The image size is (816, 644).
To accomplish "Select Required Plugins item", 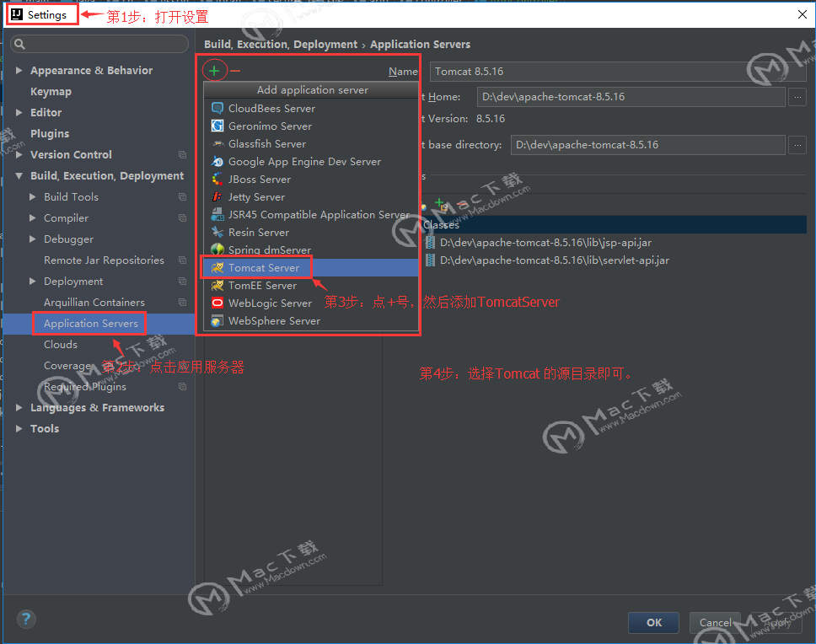I will pyautogui.click(x=85, y=387).
